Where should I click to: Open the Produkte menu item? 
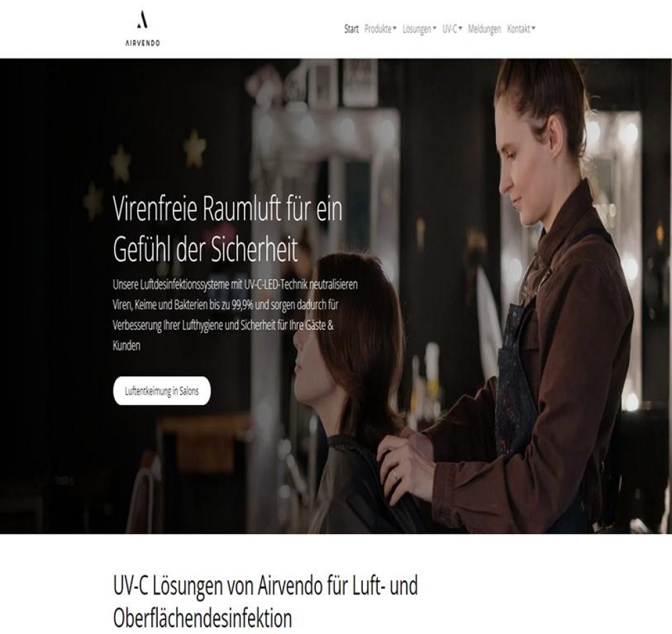pos(378,29)
